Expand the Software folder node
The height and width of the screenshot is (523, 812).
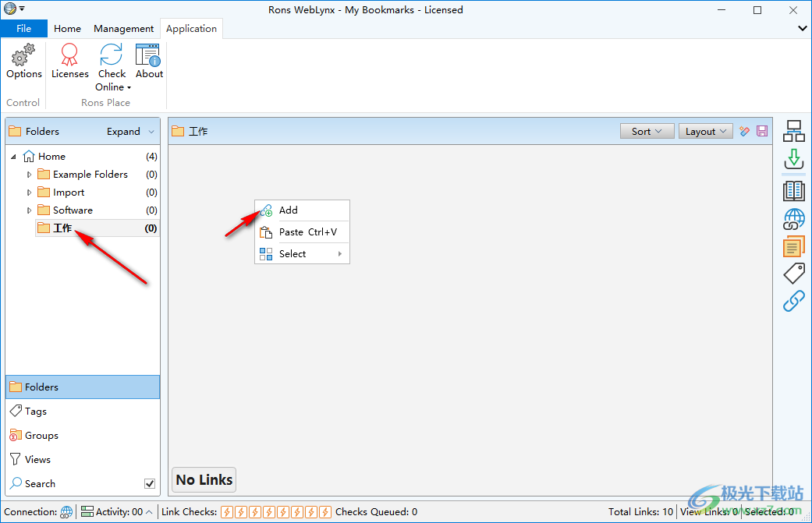[x=30, y=210]
